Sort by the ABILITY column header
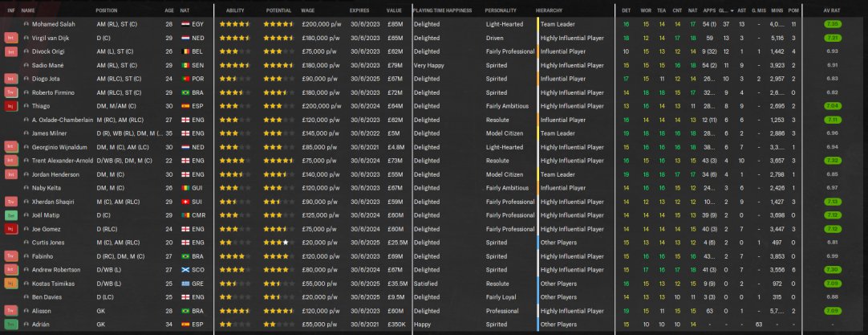Image resolution: width=868 pixels, height=335 pixels. (235, 10)
